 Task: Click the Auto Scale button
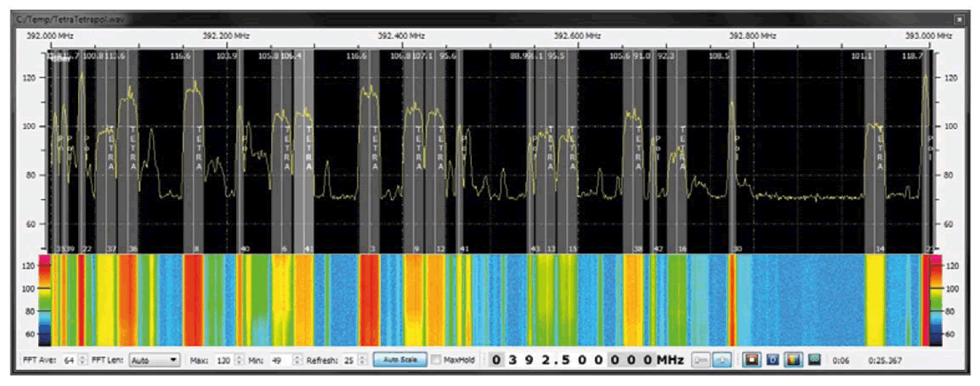400,360
